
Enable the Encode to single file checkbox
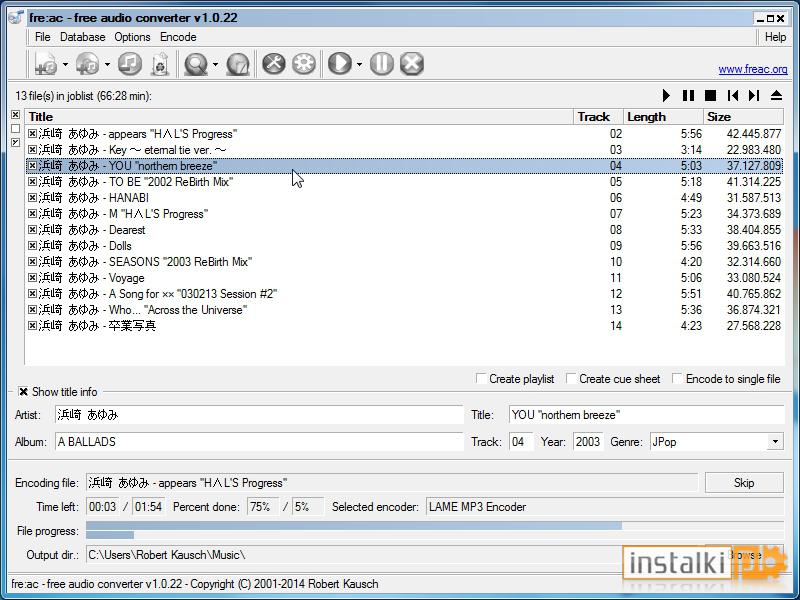tap(677, 379)
